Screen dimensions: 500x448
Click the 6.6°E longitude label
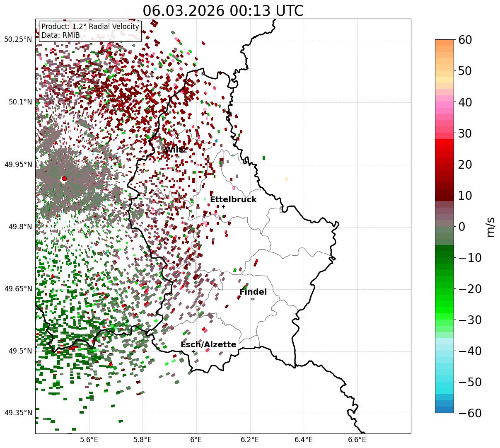tap(357, 440)
